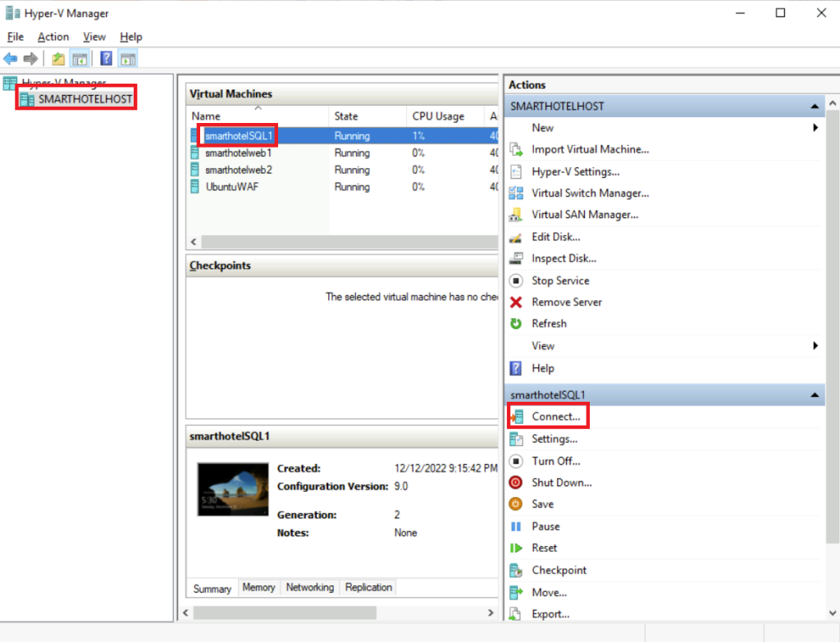Select the UbuntuWAF virtual machine

pyautogui.click(x=344, y=187)
